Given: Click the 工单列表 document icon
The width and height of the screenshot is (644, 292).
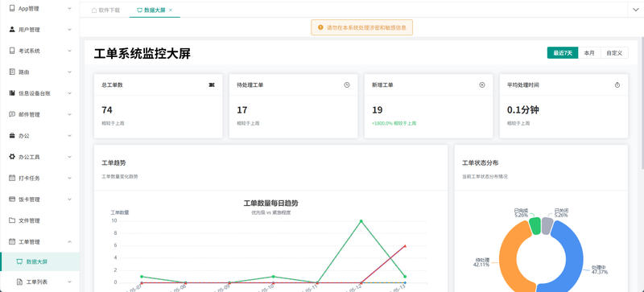Looking at the screenshot, I should [x=19, y=282].
